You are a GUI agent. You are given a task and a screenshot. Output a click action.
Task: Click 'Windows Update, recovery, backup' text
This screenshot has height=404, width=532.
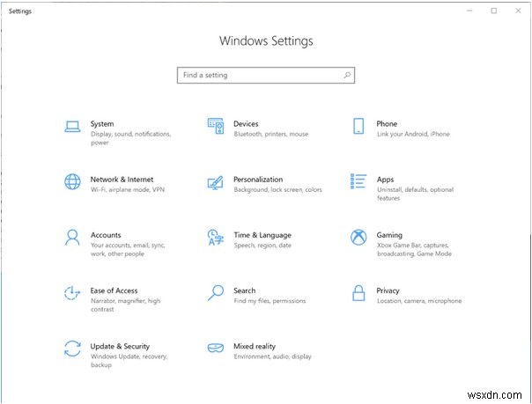(129, 361)
